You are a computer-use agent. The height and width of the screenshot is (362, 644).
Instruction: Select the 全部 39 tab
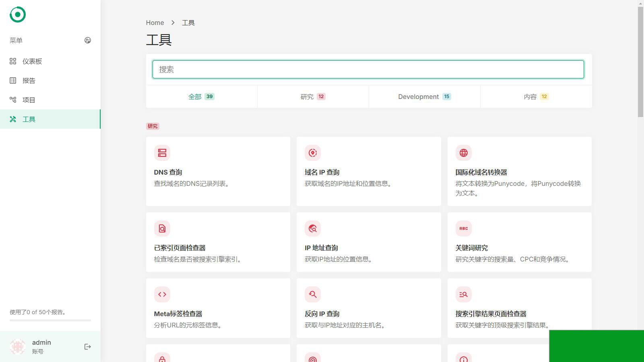pyautogui.click(x=202, y=97)
